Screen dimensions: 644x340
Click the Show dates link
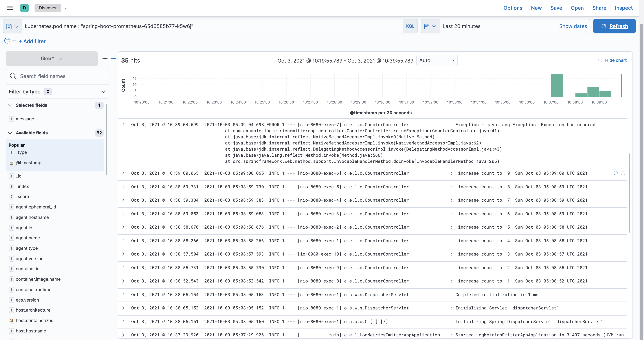[x=573, y=26]
